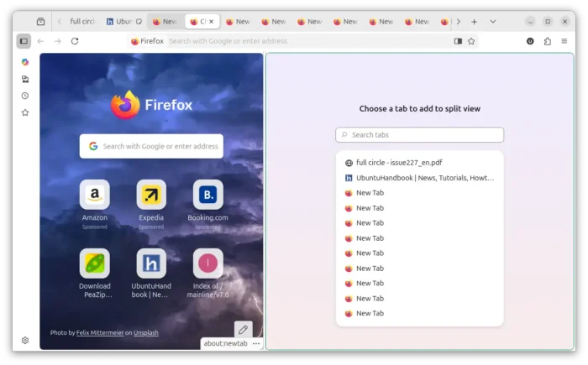Open sidebar customization settings gear
The width and height of the screenshot is (588, 365).
24,341
